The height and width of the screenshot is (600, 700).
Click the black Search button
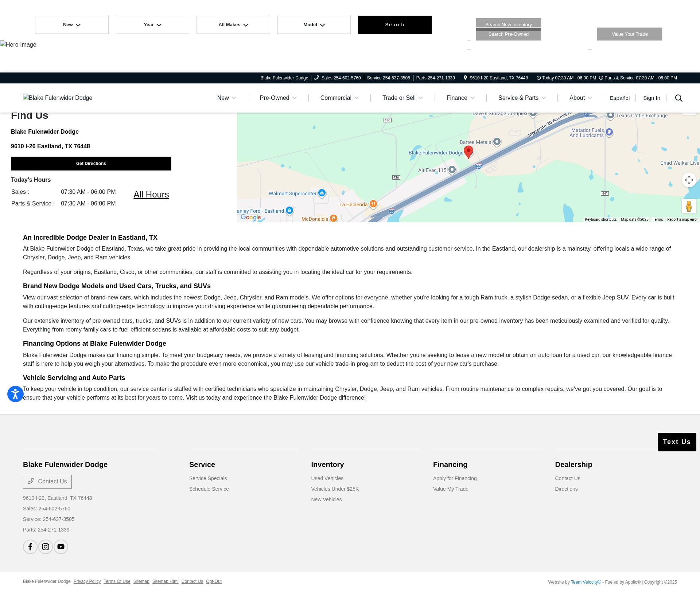[x=395, y=25]
